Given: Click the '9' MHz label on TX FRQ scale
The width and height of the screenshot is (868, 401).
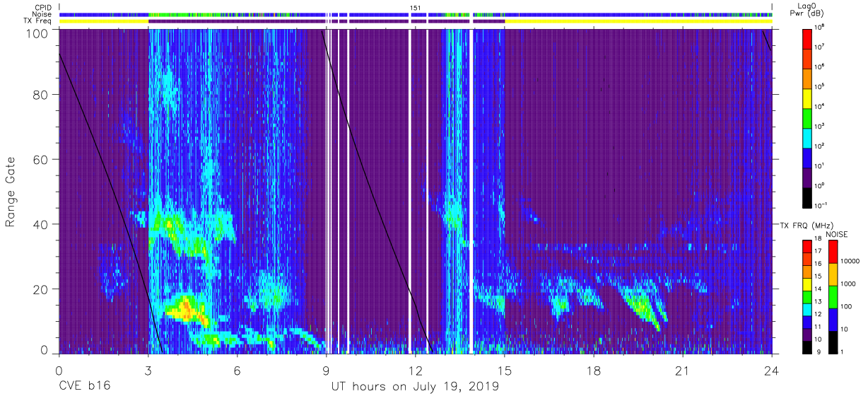Looking at the screenshot, I should 817,351.
